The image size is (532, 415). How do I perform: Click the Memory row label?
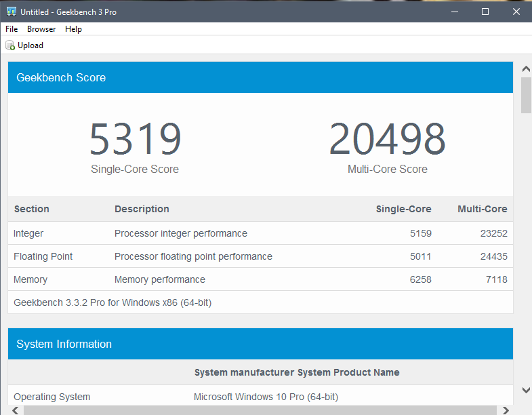[x=30, y=279]
